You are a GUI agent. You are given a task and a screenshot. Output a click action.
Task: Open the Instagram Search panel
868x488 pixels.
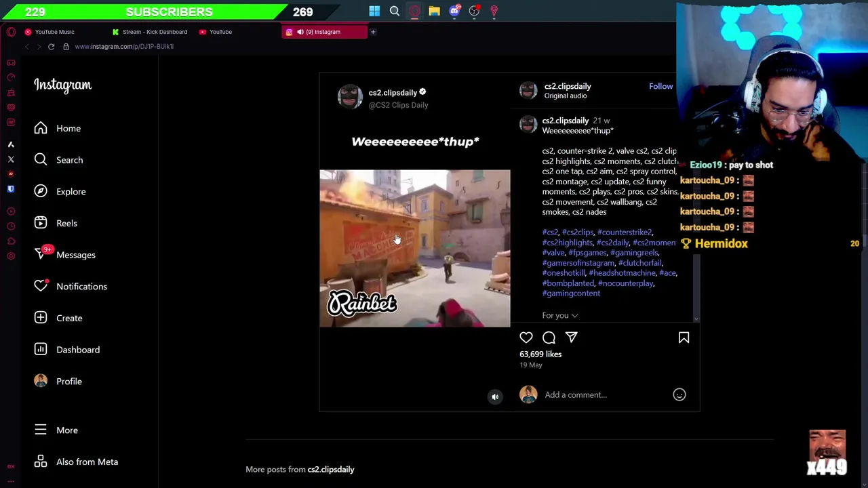(x=59, y=160)
